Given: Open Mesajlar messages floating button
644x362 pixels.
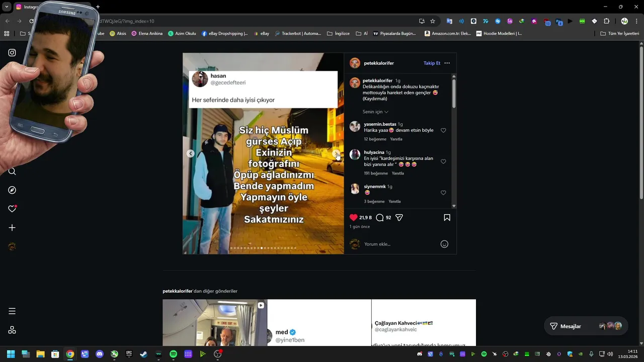Looking at the screenshot, I should [586, 326].
